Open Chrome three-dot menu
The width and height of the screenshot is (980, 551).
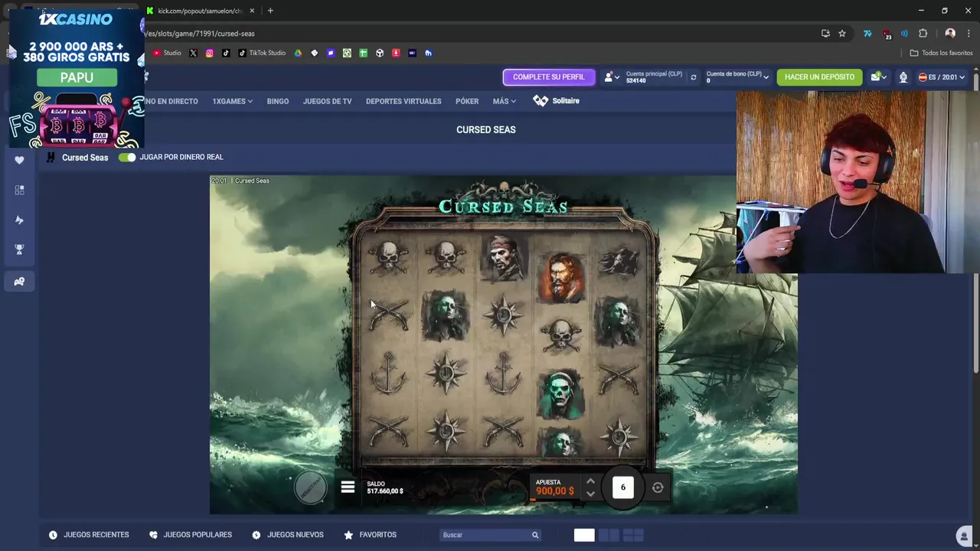tap(968, 34)
